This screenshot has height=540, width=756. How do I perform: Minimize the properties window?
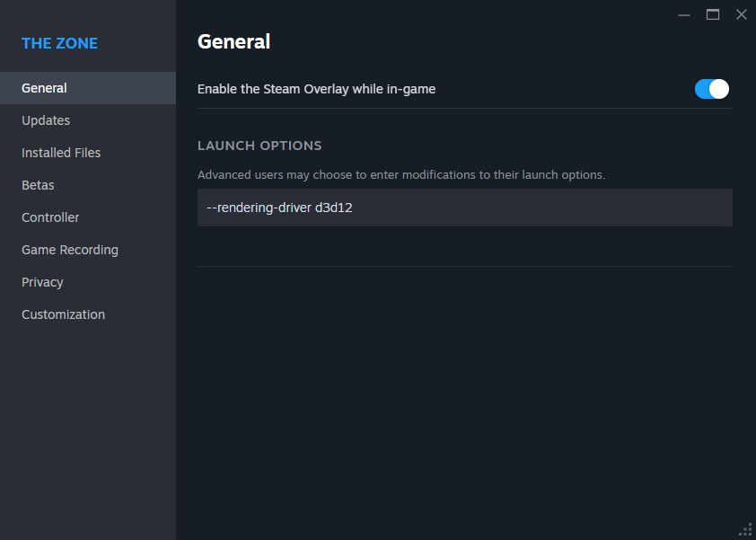[x=684, y=14]
